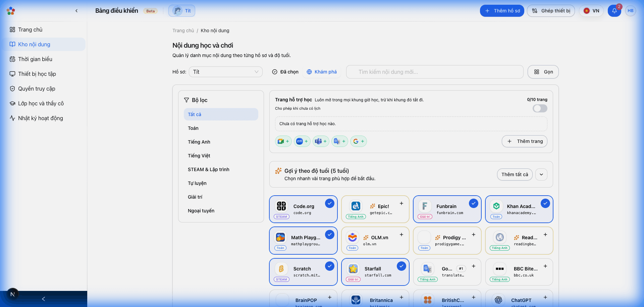Add Google Translate card with plus icon
This screenshot has height=307, width=644.
click(474, 266)
